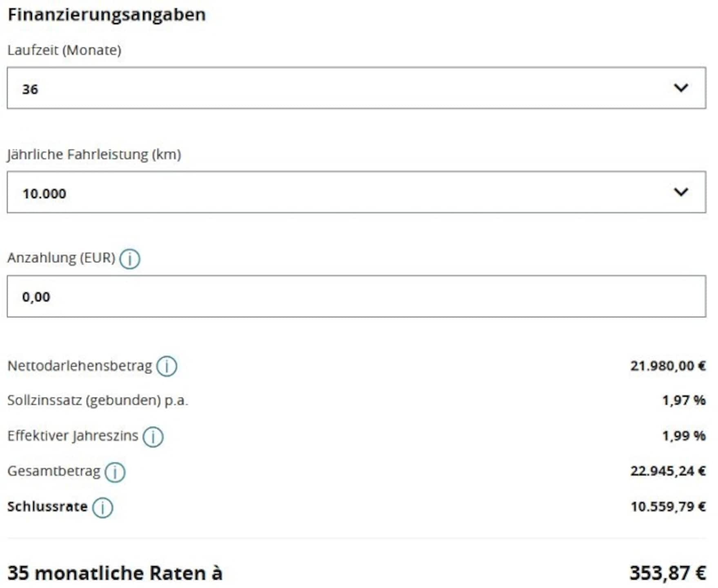Open the Gesamtbetrag info tooltip icon
Viewport: 718px width, 588px height.
pos(115,472)
